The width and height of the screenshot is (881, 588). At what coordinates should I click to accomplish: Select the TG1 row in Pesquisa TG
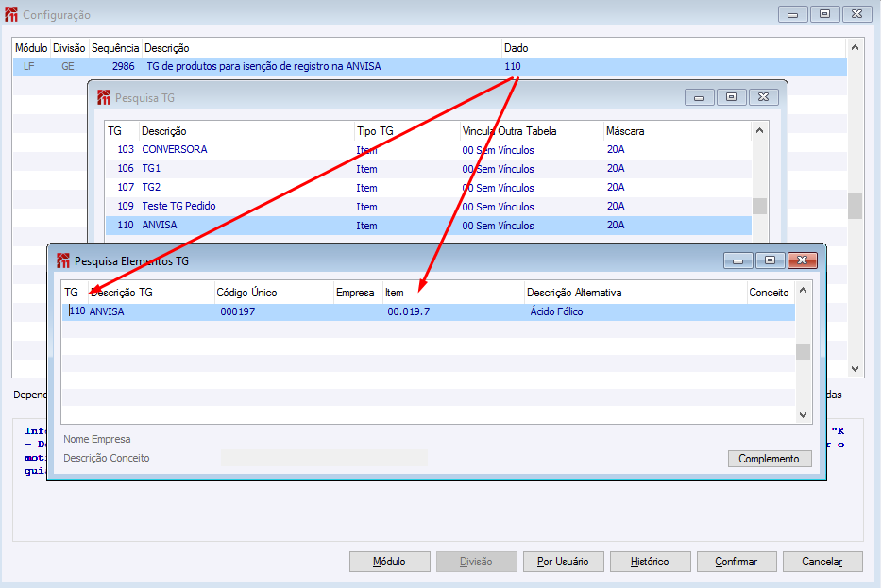point(429,169)
